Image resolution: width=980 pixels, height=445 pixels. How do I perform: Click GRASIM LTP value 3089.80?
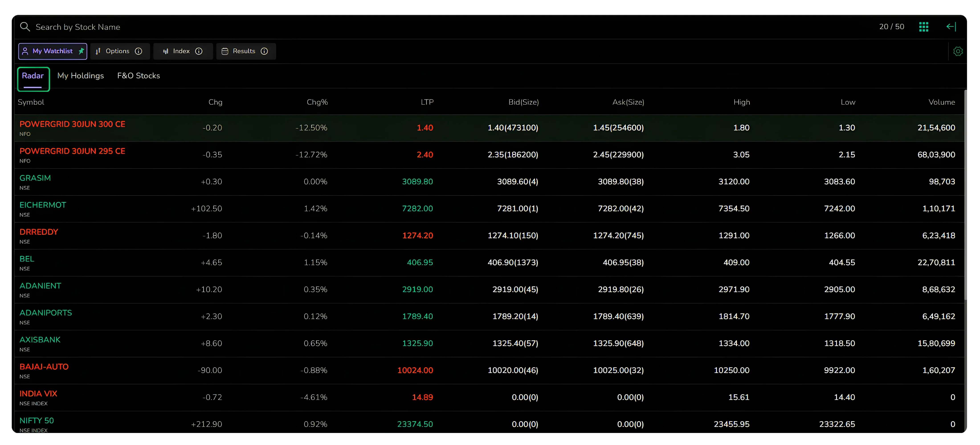click(x=418, y=182)
